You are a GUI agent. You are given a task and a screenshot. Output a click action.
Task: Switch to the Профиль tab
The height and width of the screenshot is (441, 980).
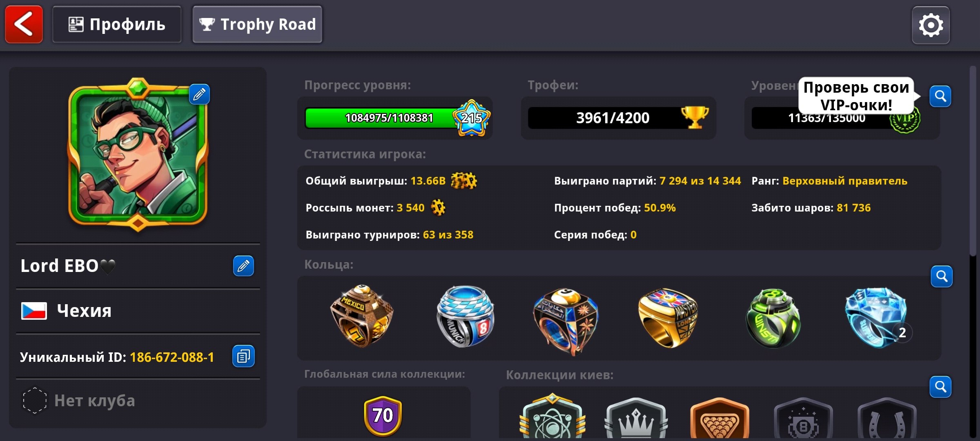[117, 24]
